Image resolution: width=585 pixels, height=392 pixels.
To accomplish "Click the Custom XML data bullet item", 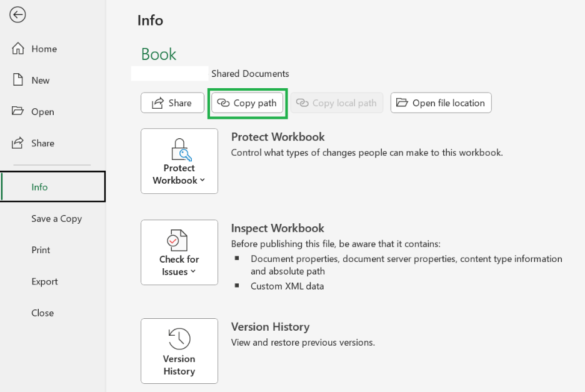I will click(287, 286).
